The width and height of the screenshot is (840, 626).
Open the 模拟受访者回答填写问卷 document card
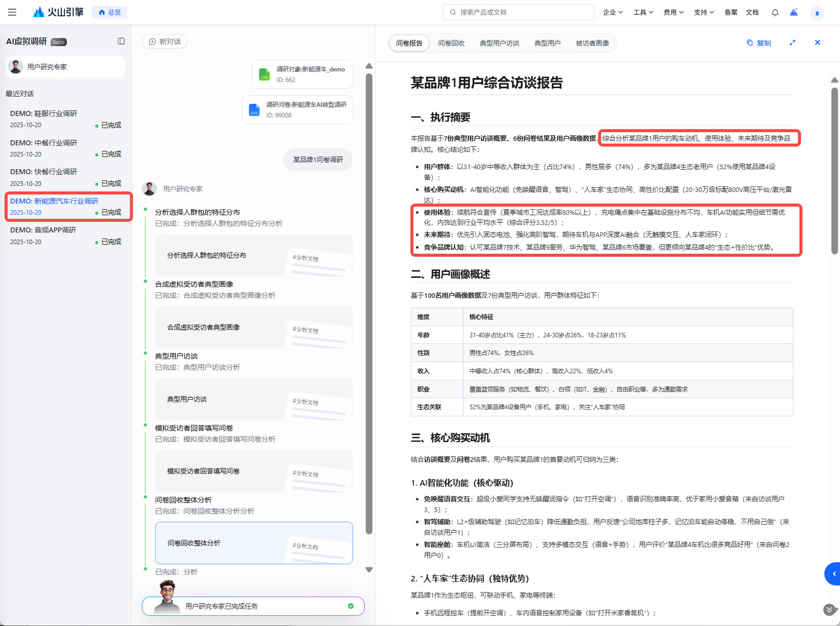point(254,471)
